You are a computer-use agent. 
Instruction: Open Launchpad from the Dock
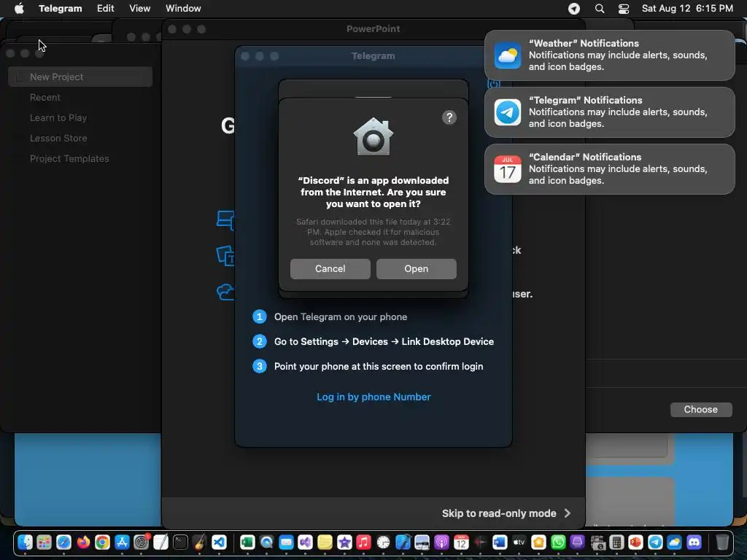[x=44, y=542]
